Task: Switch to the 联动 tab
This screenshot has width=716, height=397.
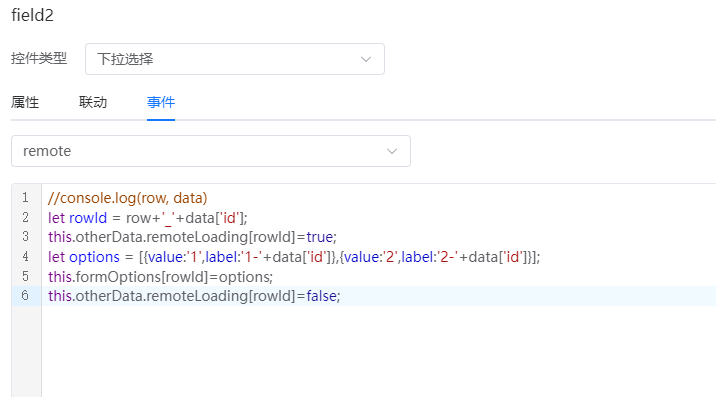Action: (93, 102)
